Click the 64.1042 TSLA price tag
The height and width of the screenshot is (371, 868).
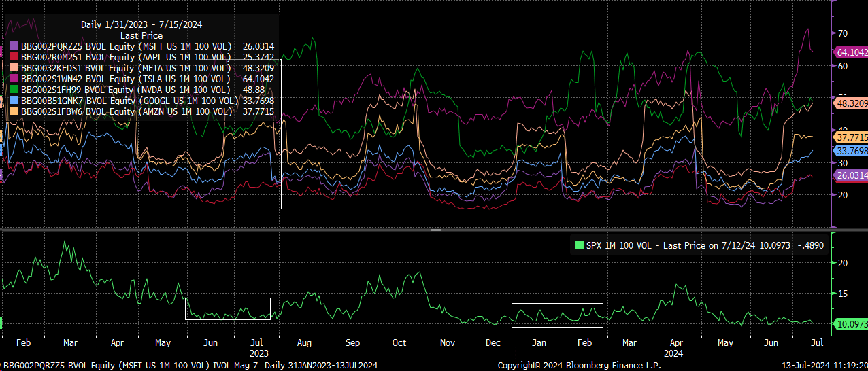(850, 52)
